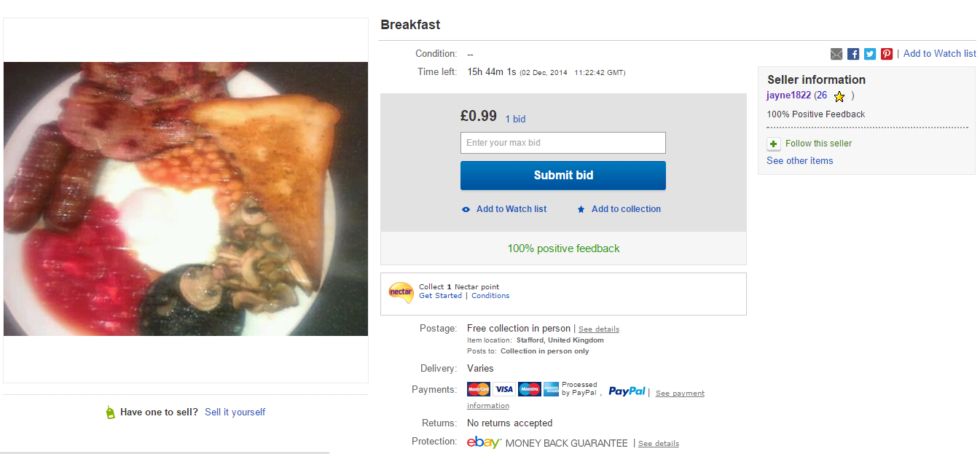Click the eBay Money Back Guarantee logo

484,442
